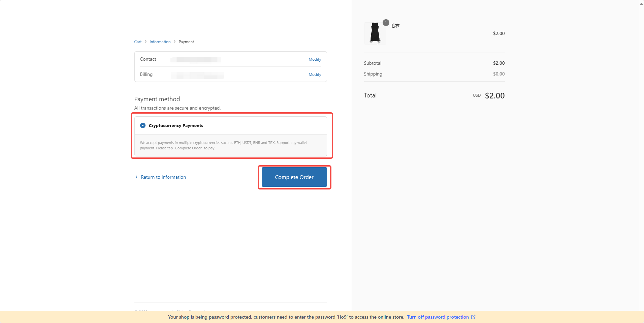Open the Information breadcrumb link
Screen dimensions: 644x323
coord(160,42)
